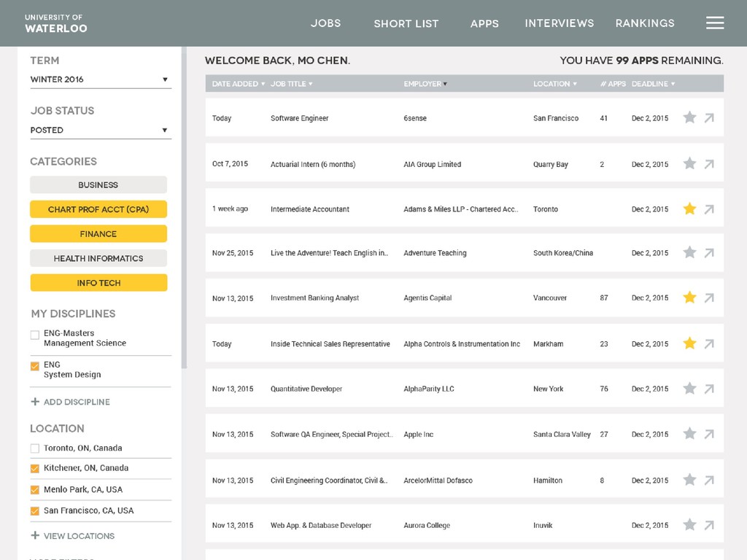Click Live the Adventure! Teach English title
Image resolution: width=747 pixels, height=560 pixels.
[x=329, y=253]
